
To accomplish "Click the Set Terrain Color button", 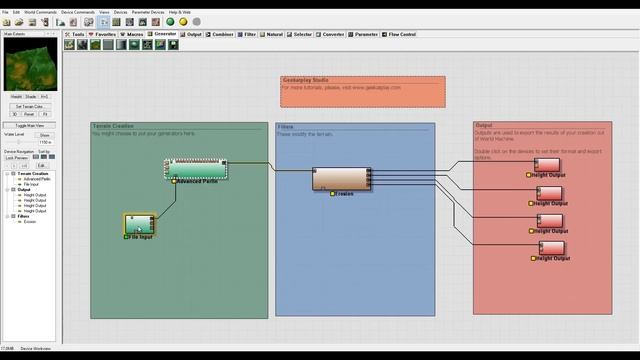I will 29,107.
